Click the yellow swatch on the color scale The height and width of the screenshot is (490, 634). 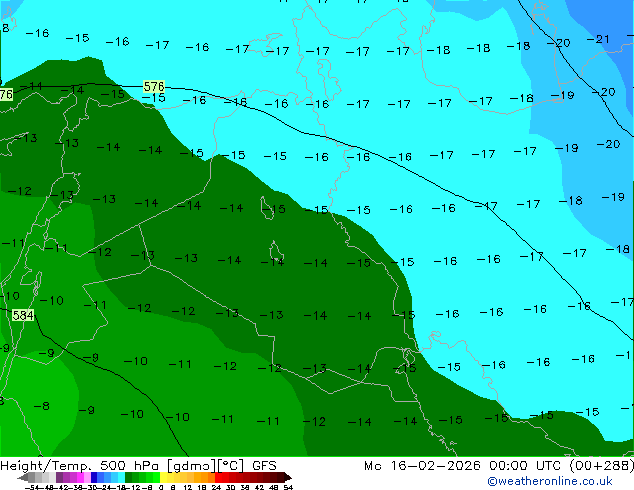tap(164, 477)
